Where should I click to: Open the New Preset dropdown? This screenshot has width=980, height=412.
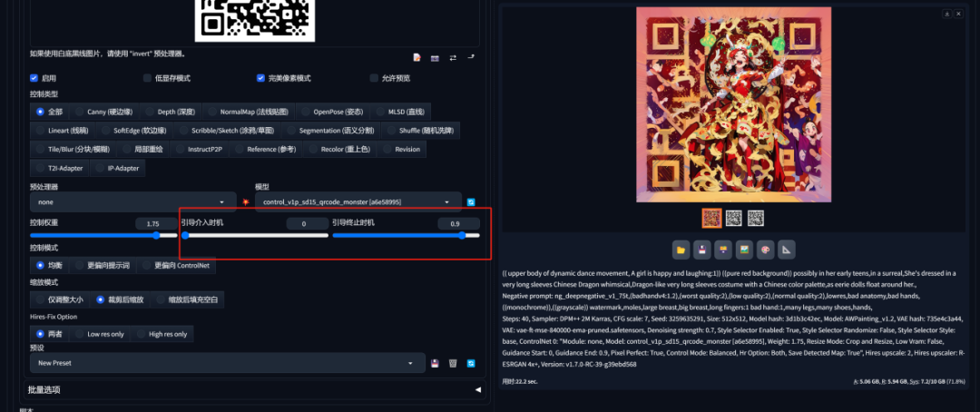coord(228,363)
